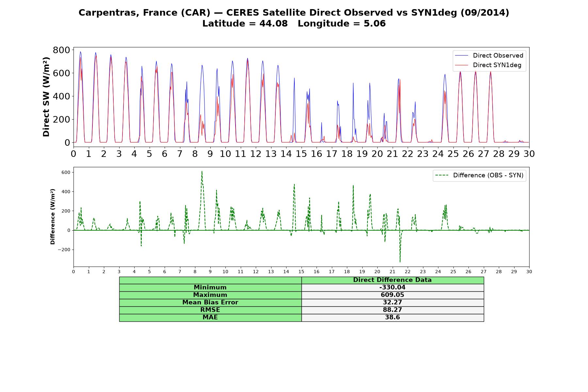Select the MAE value 38.6 cell
The width and height of the screenshot is (588, 392).
(x=393, y=318)
